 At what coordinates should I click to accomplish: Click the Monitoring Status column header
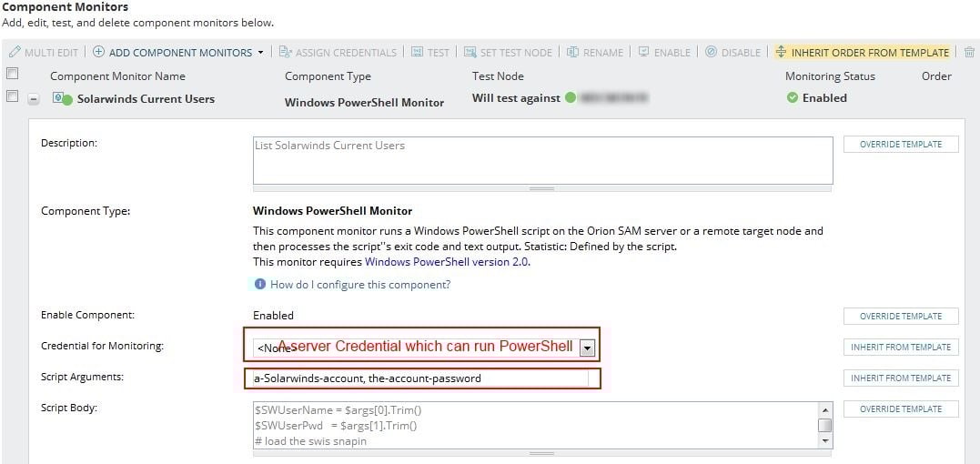(830, 76)
